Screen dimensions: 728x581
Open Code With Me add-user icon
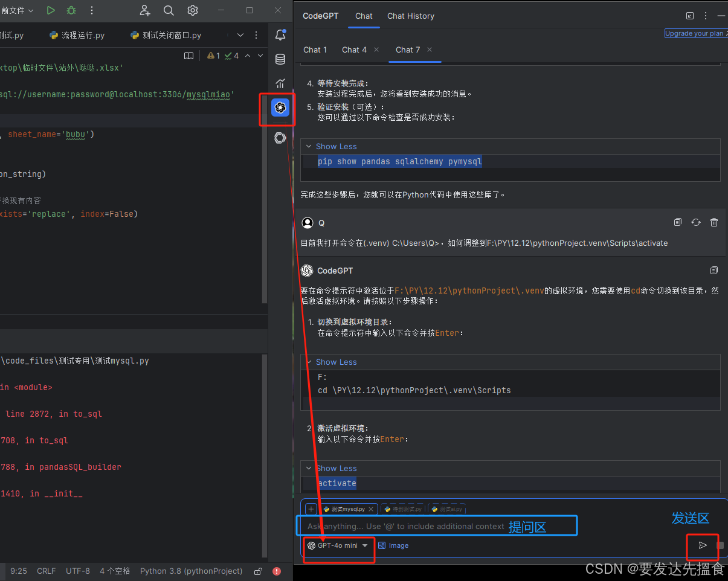[145, 10]
